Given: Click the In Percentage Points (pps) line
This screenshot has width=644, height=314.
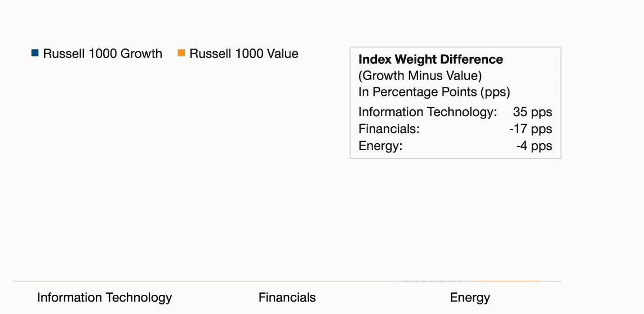Looking at the screenshot, I should (x=434, y=92).
